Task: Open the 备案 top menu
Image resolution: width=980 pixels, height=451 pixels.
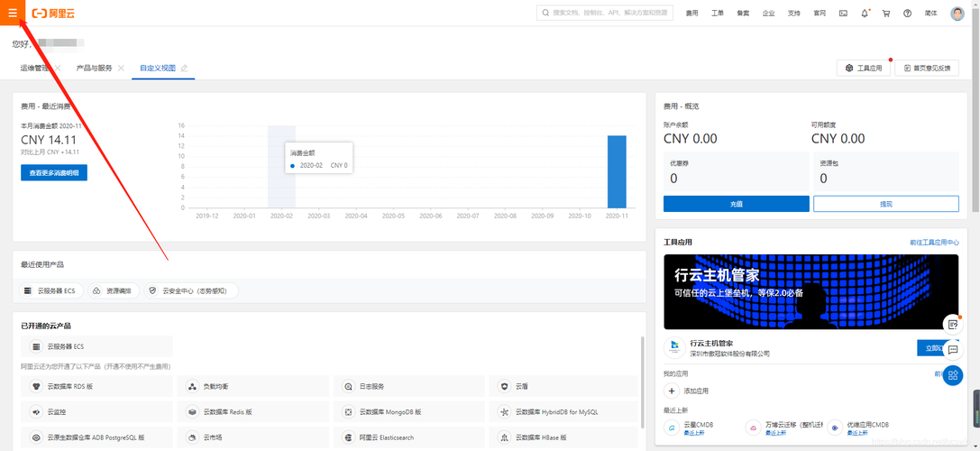Action: pos(743,14)
